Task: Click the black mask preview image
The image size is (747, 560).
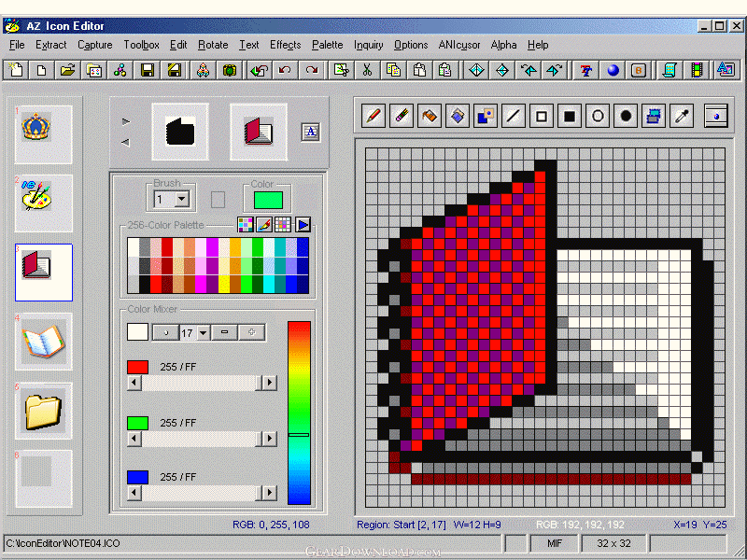Action: coord(180,132)
